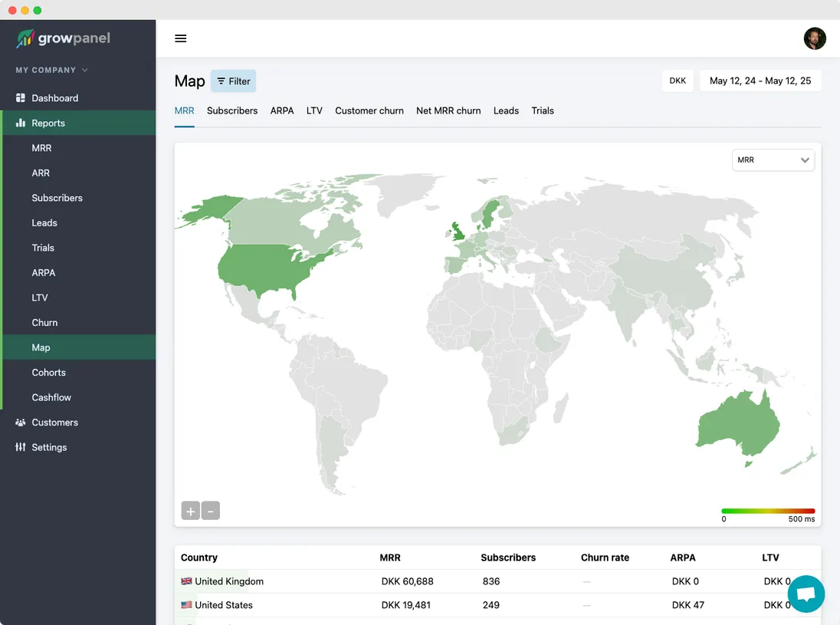Expand the My Company switcher

[x=52, y=70]
